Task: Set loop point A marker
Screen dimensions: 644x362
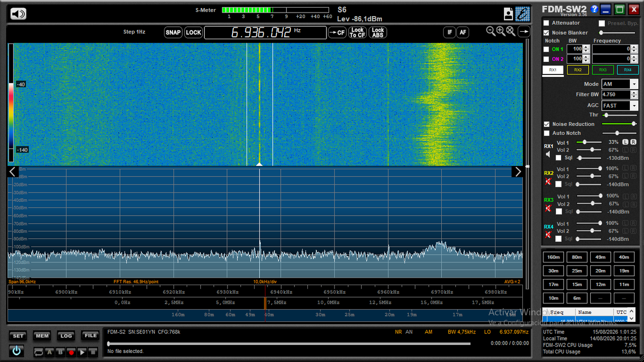Action: tap(50, 352)
